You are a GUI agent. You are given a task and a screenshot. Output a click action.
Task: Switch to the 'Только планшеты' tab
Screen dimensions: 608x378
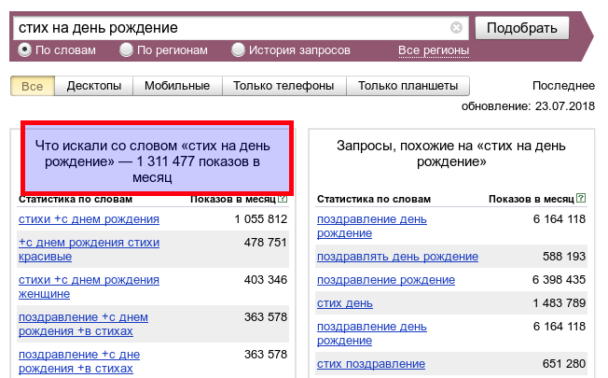(408, 86)
